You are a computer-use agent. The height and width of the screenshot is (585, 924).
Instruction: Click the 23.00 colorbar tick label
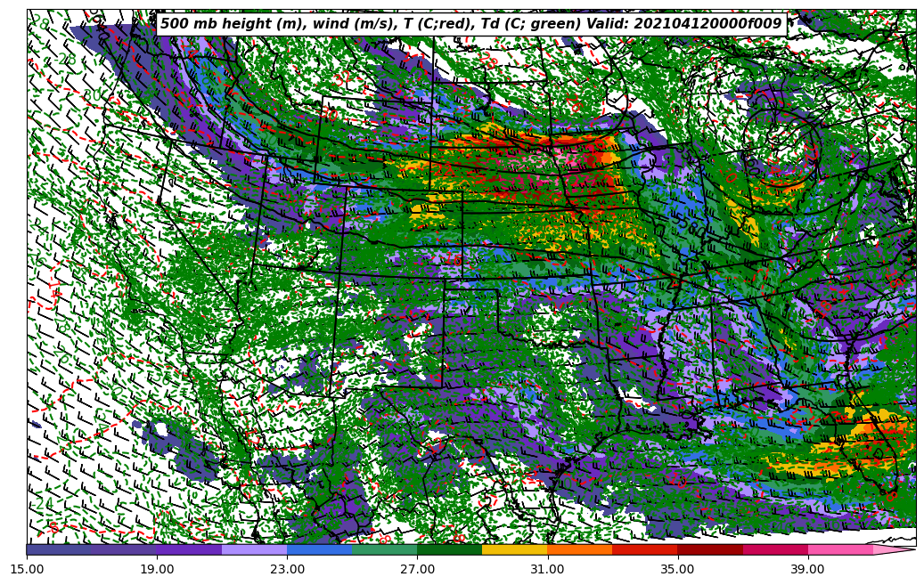pyautogui.click(x=287, y=570)
